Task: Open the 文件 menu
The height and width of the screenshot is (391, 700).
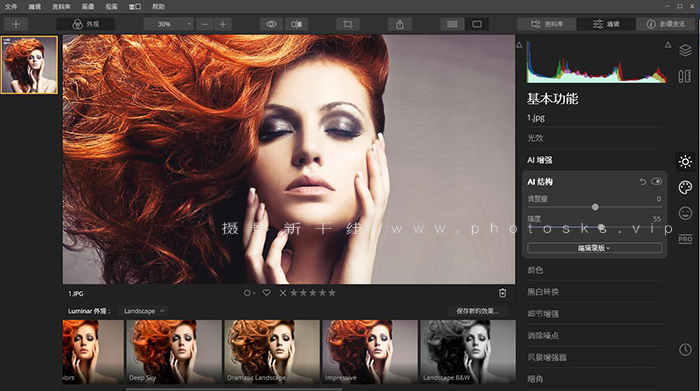Action: coord(11,7)
